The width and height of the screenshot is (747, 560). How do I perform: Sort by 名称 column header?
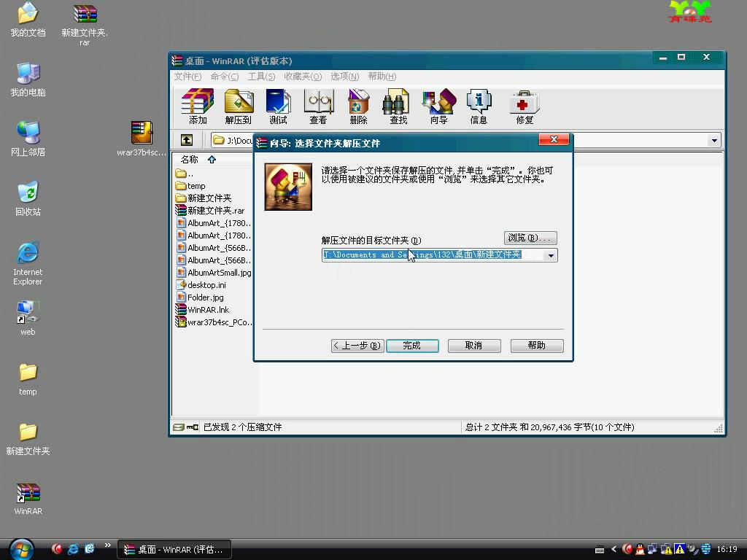[189, 160]
